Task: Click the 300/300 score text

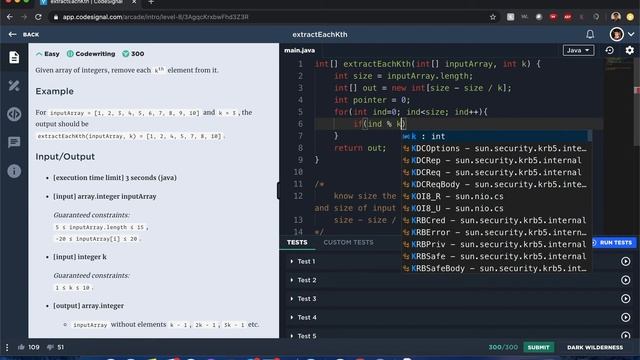Action: [503, 347]
